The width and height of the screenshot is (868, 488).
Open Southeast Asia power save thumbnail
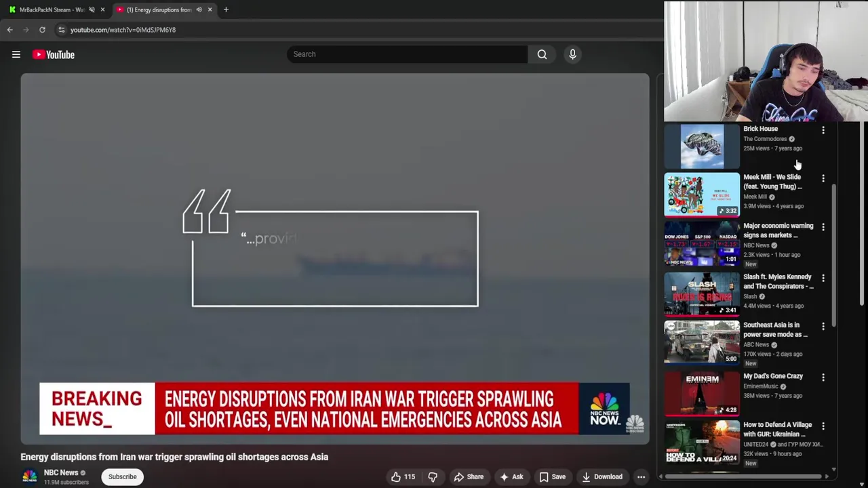pyautogui.click(x=701, y=342)
